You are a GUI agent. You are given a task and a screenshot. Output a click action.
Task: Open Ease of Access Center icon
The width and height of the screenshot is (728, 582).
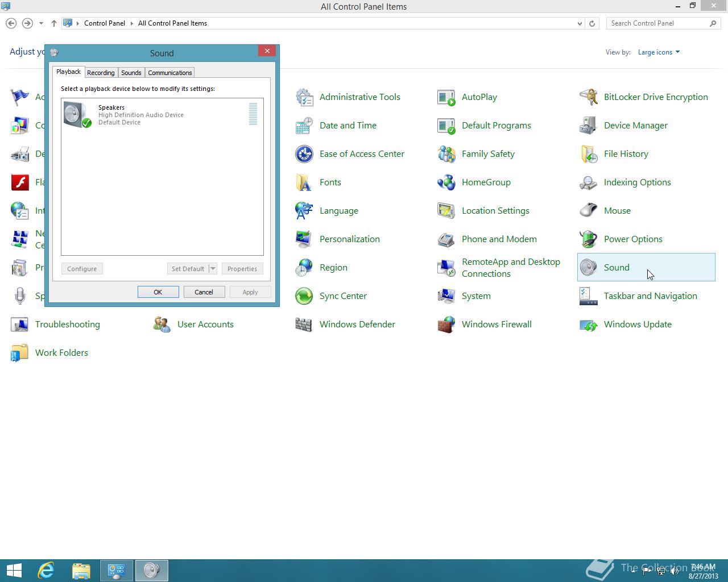[304, 154]
